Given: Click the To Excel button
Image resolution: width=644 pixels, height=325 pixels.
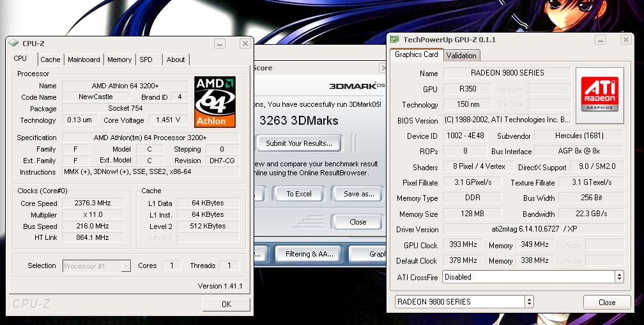Looking at the screenshot, I should coord(299,194).
